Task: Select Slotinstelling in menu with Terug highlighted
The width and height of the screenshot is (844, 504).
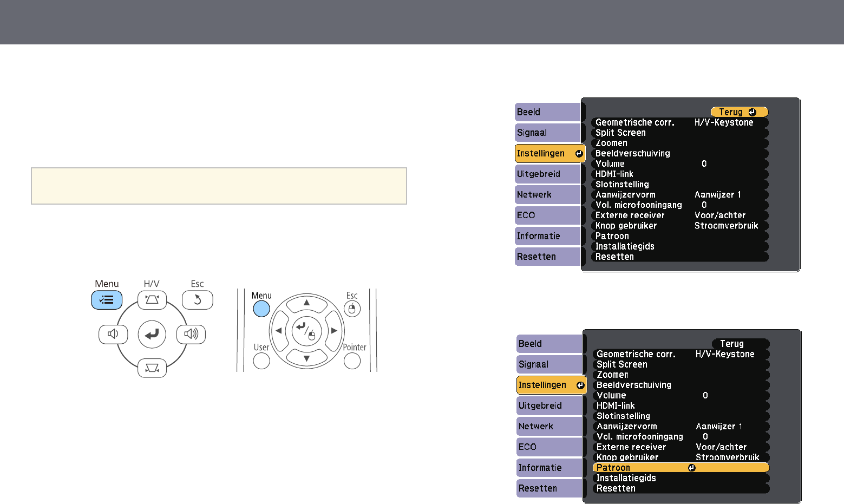Action: point(680,184)
